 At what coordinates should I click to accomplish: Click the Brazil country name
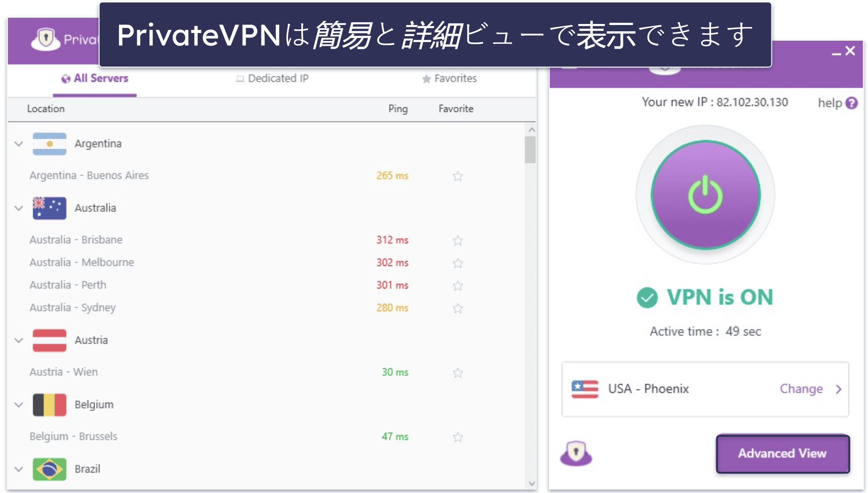88,469
